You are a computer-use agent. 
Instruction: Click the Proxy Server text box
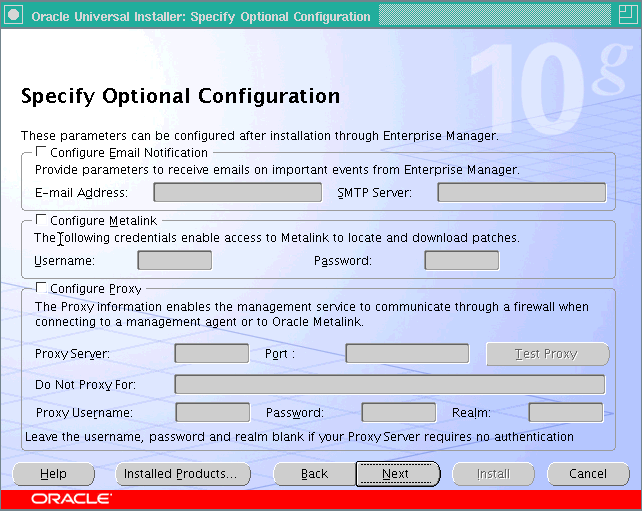211,354
